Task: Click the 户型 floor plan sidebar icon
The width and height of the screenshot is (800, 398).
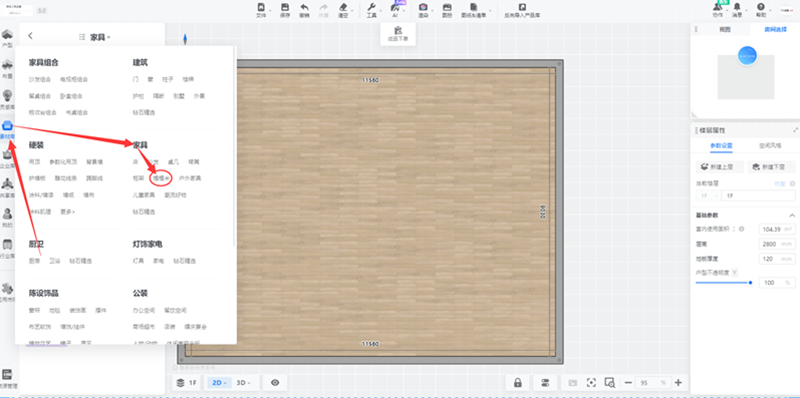Action: 7,35
